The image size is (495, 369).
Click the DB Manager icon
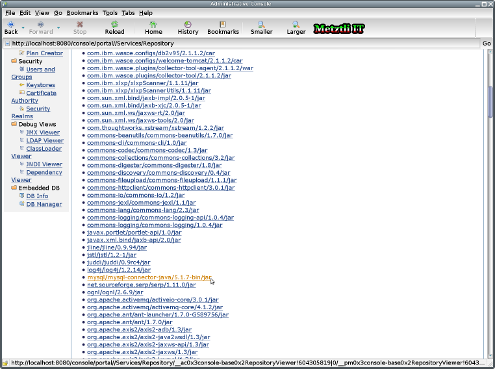pos(22,204)
